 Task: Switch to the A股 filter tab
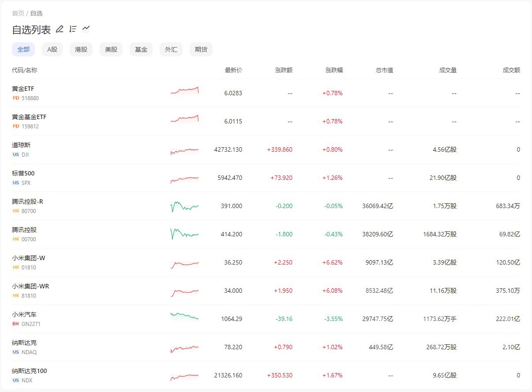[52, 49]
